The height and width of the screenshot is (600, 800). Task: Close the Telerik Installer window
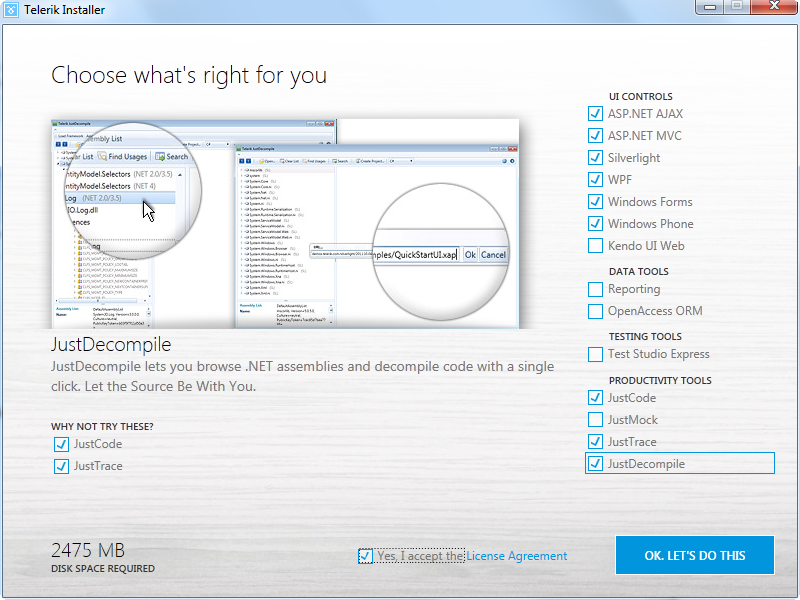[774, 6]
